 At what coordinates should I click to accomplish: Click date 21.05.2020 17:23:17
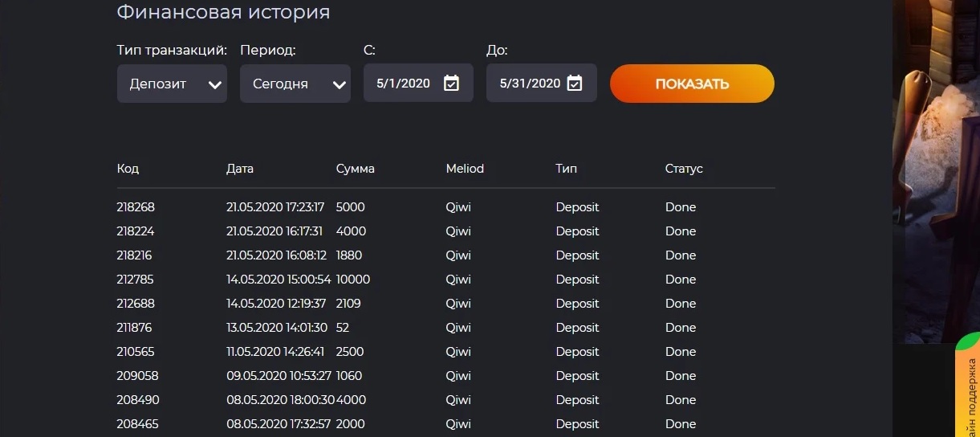[275, 207]
